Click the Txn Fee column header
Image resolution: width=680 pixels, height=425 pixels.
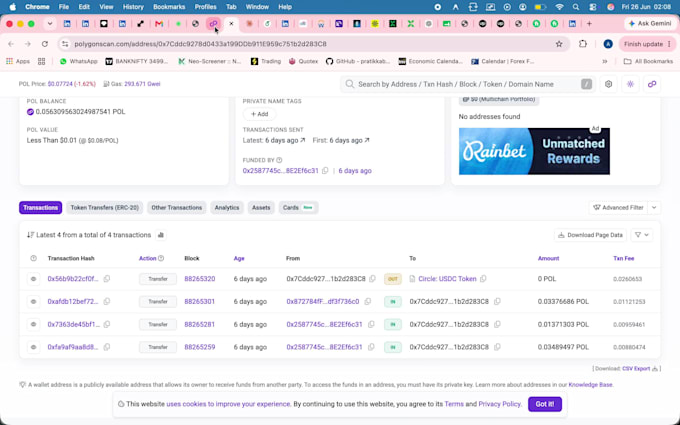(x=624, y=258)
